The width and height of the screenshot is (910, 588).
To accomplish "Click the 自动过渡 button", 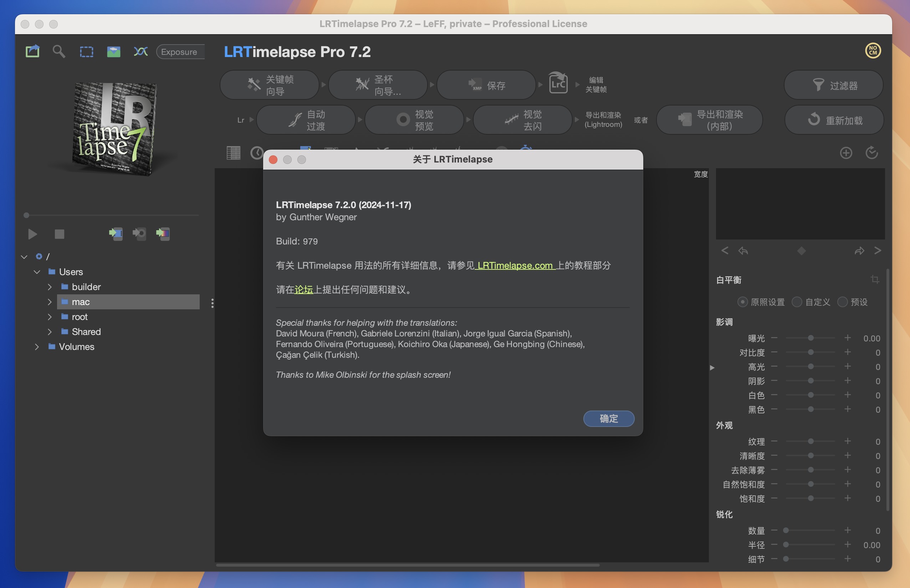I will pyautogui.click(x=306, y=120).
